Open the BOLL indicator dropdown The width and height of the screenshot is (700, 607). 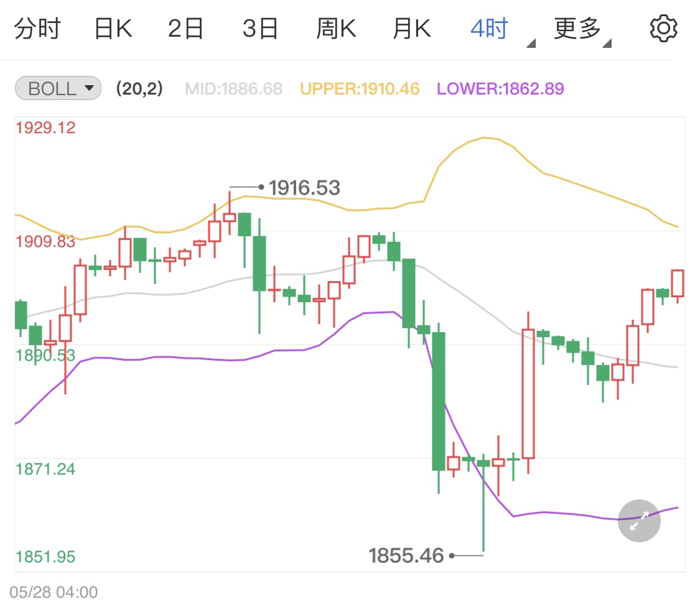coord(58,88)
